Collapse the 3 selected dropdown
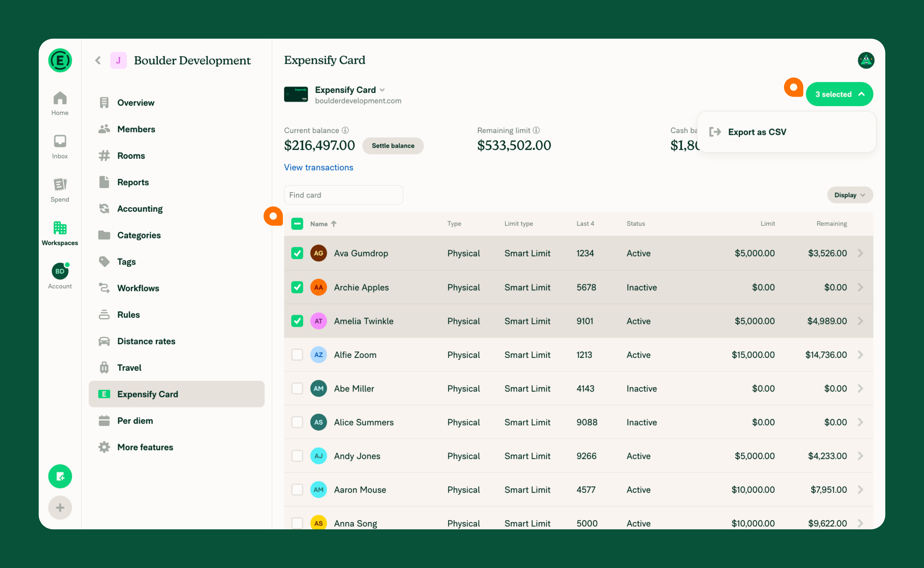 (x=839, y=94)
